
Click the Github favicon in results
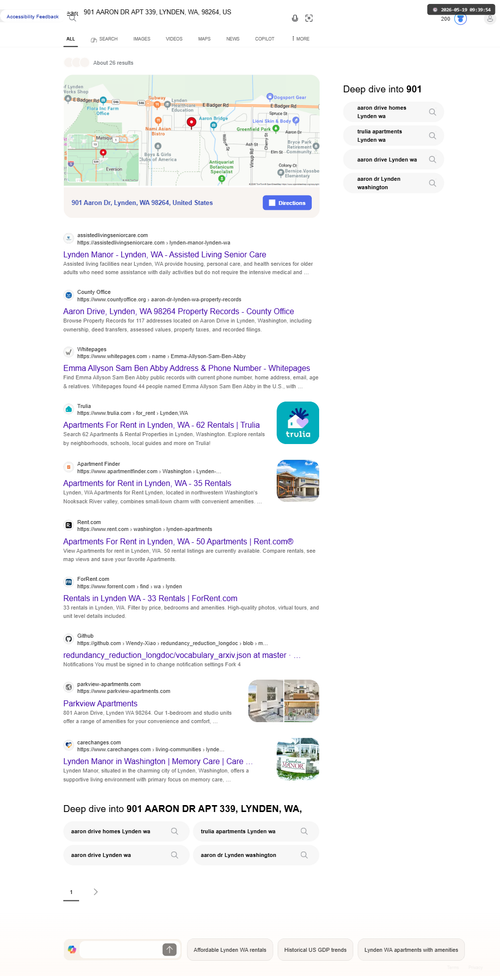click(x=68, y=639)
